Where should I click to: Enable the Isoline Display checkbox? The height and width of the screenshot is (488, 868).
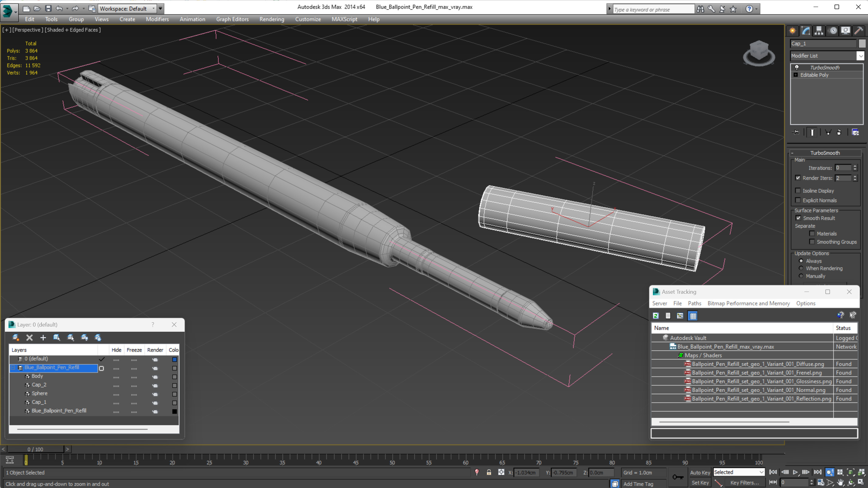[798, 191]
